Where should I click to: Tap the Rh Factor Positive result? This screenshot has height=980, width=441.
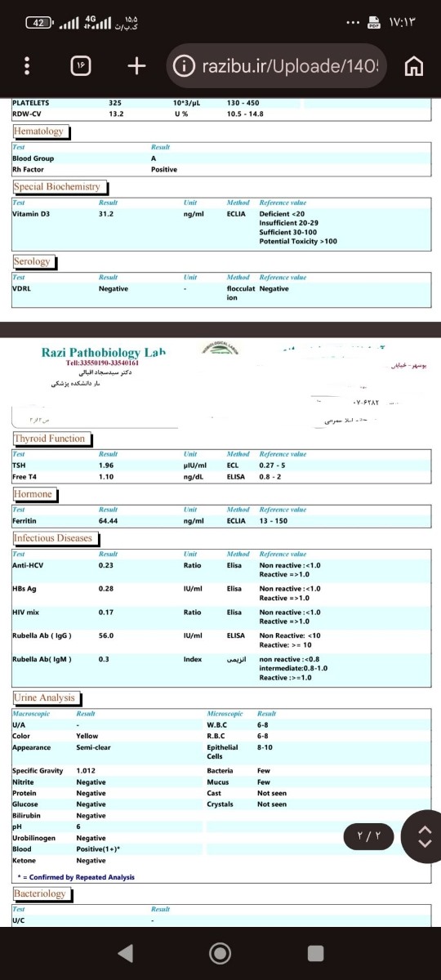pyautogui.click(x=163, y=169)
